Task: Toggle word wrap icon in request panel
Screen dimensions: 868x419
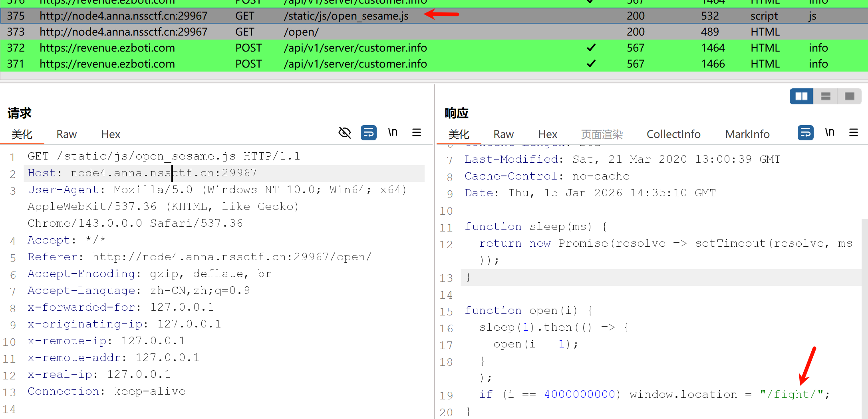Action: click(x=368, y=132)
